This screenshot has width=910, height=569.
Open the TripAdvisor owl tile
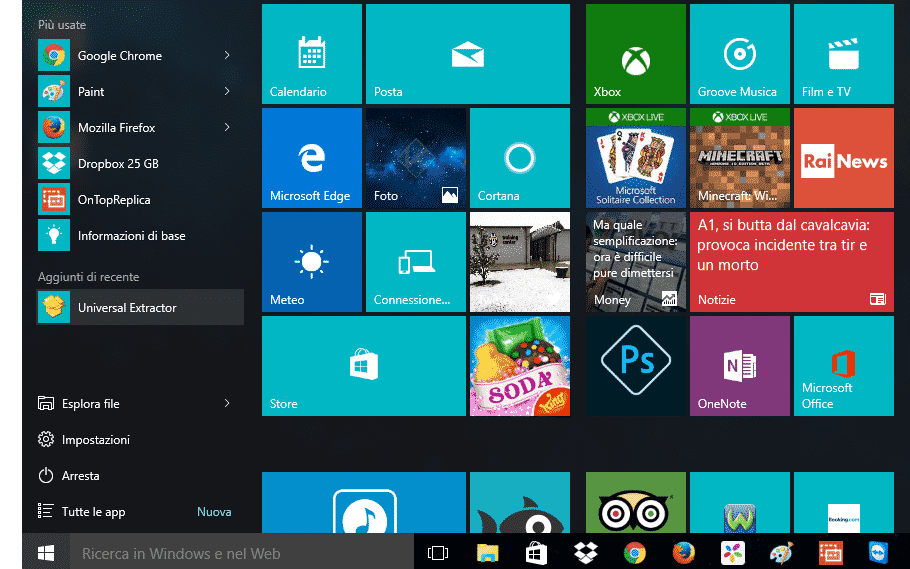click(x=635, y=503)
